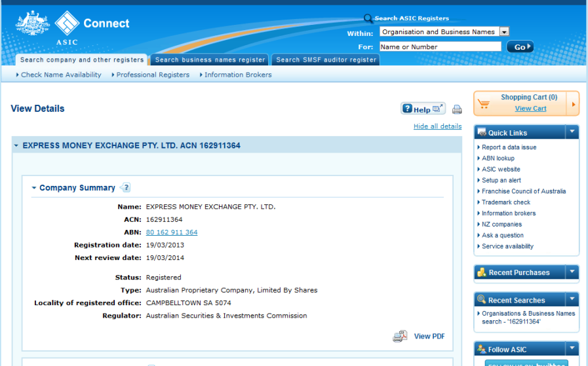This screenshot has width=588, height=366.
Task: Click the Company Summary help question icon
Action: 126,188
